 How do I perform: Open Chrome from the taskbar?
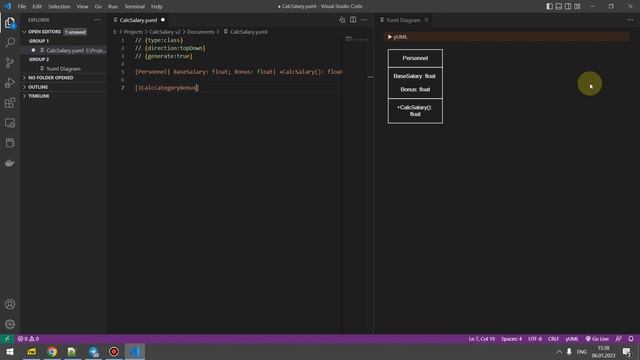coord(52,352)
